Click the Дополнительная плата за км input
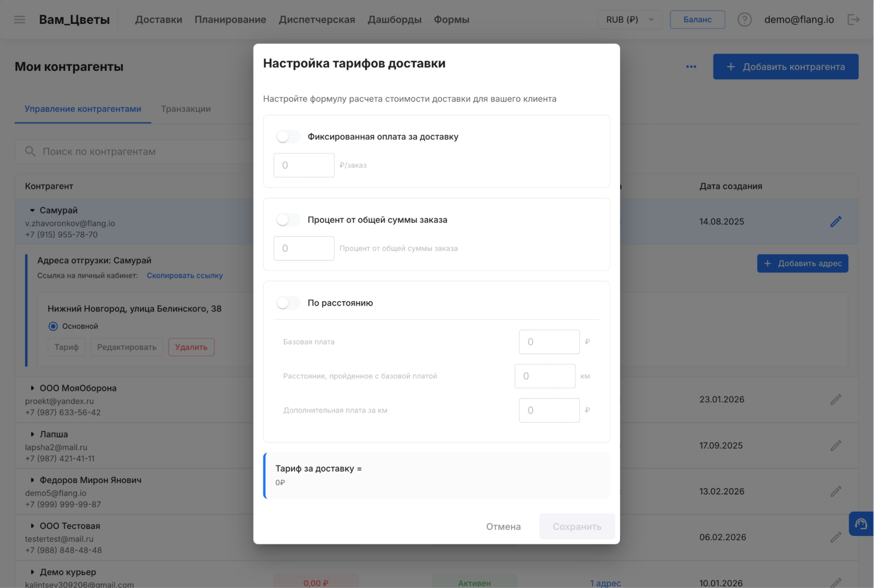Screen dimensions: 874x588 pyautogui.click(x=549, y=410)
